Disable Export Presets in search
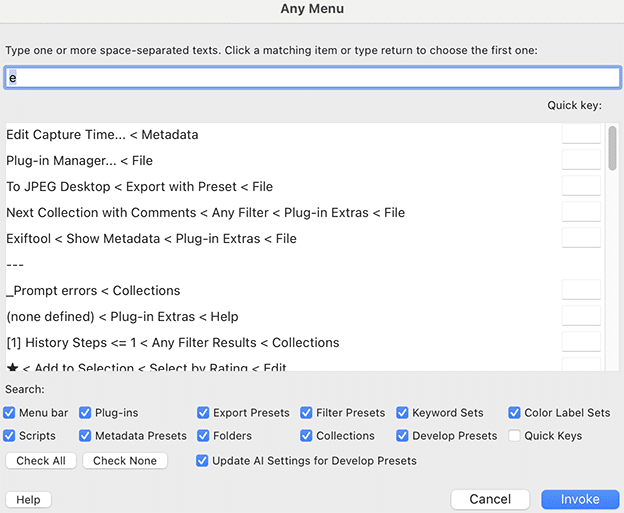The height and width of the screenshot is (513, 624). click(204, 413)
